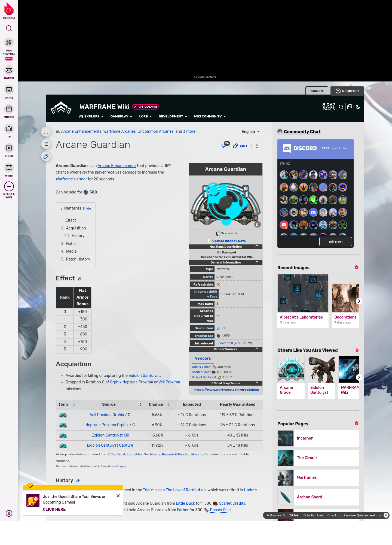Click the Edit button for the article
Screen dimensions: 392x545
point(240,146)
